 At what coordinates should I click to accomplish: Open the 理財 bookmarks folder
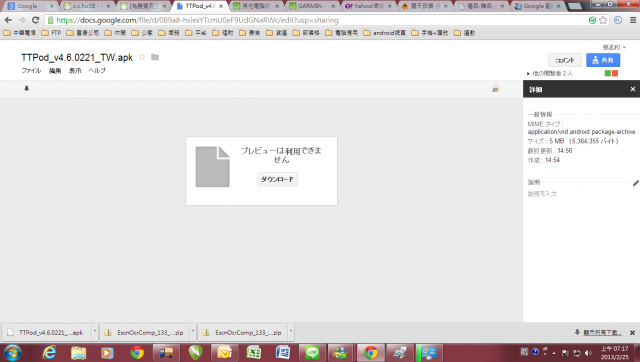(222, 33)
